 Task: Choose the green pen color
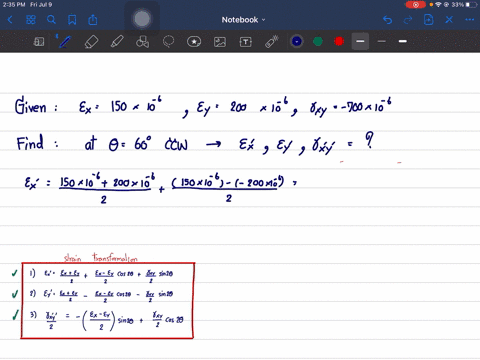click(x=318, y=41)
